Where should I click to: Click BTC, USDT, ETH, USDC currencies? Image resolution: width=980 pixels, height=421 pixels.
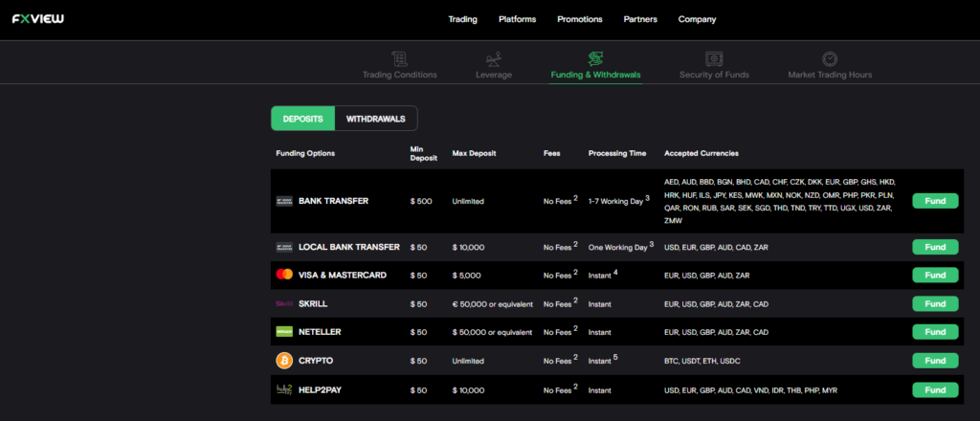pyautogui.click(x=702, y=361)
